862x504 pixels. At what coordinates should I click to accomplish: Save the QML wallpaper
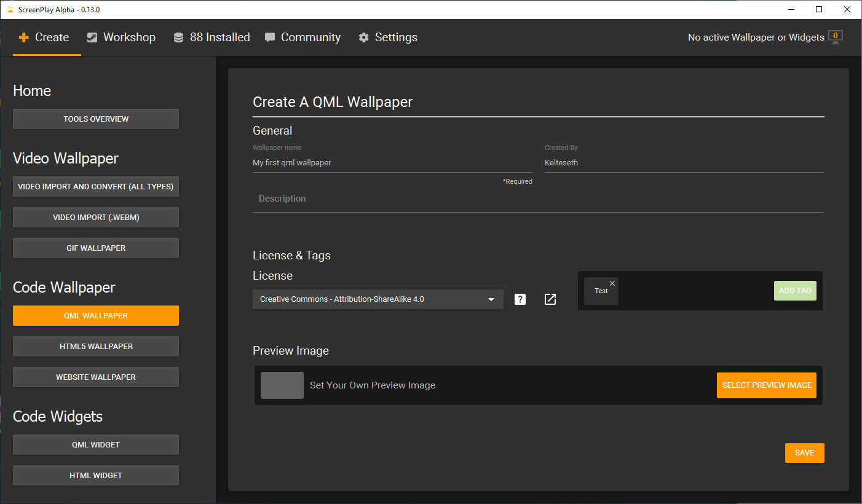coord(804,453)
